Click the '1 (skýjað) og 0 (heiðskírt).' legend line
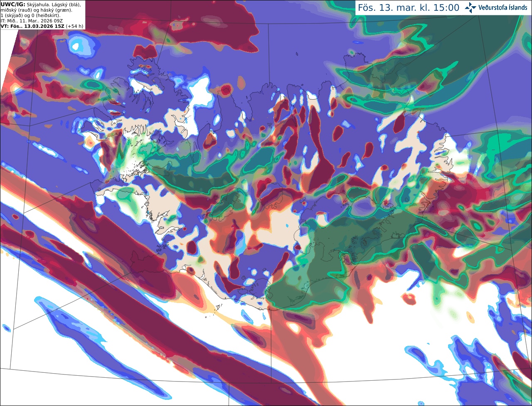 click(x=30, y=15)
